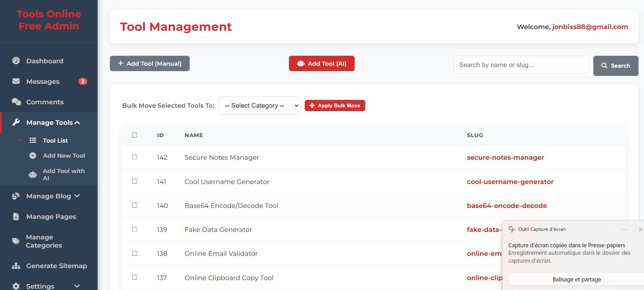Open Messages in the sidebar
The image size is (644, 290).
click(x=49, y=81)
